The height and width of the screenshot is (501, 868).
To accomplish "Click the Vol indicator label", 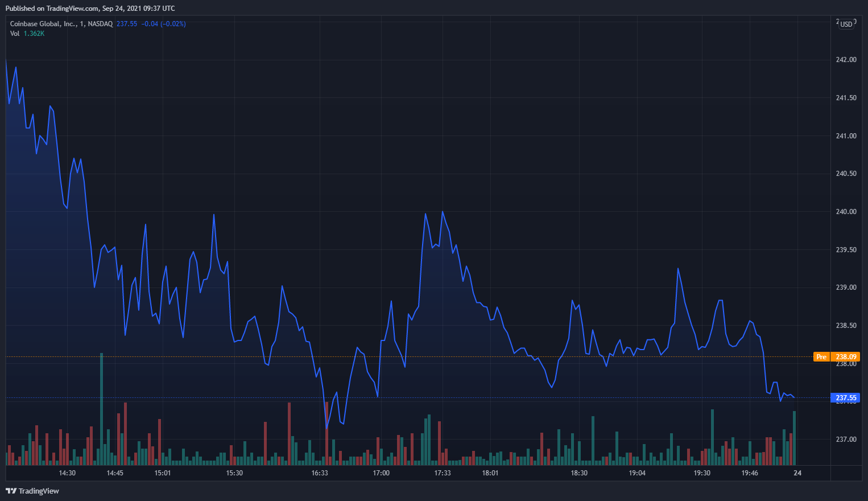I will [x=14, y=34].
